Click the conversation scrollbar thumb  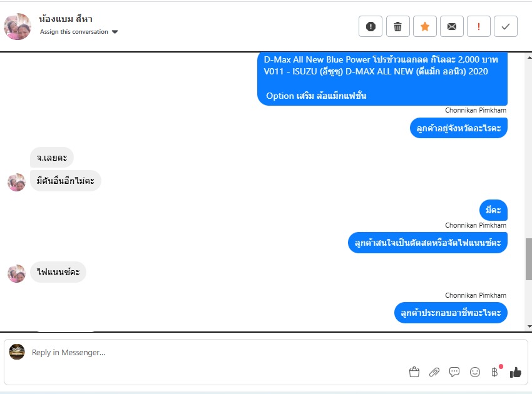pos(529,259)
